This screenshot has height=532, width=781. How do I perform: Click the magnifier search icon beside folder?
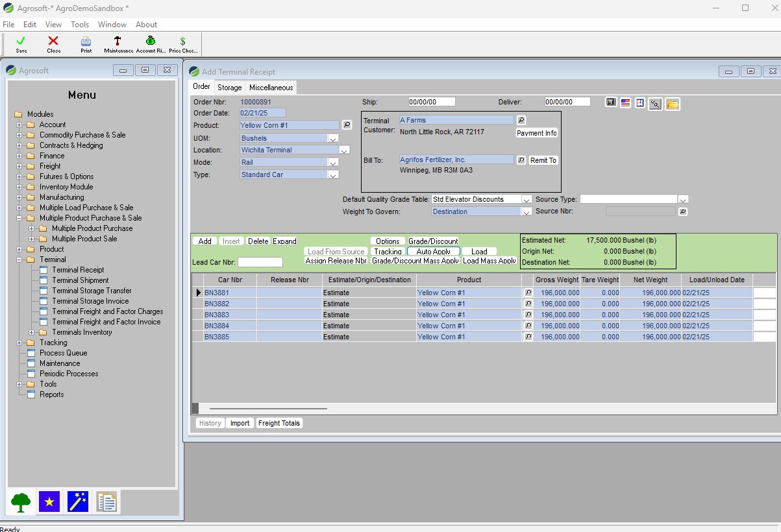coord(655,104)
